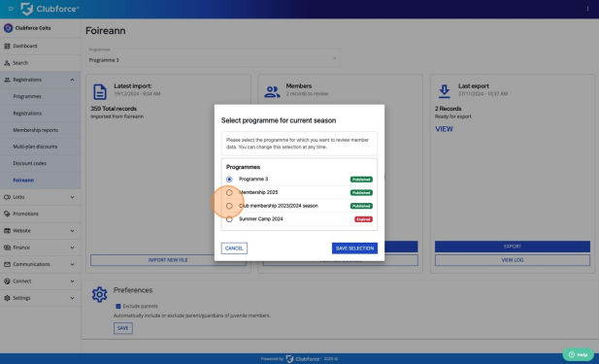This screenshot has width=599, height=364.
Task: Click the Promotions tag icon
Action: click(x=7, y=214)
